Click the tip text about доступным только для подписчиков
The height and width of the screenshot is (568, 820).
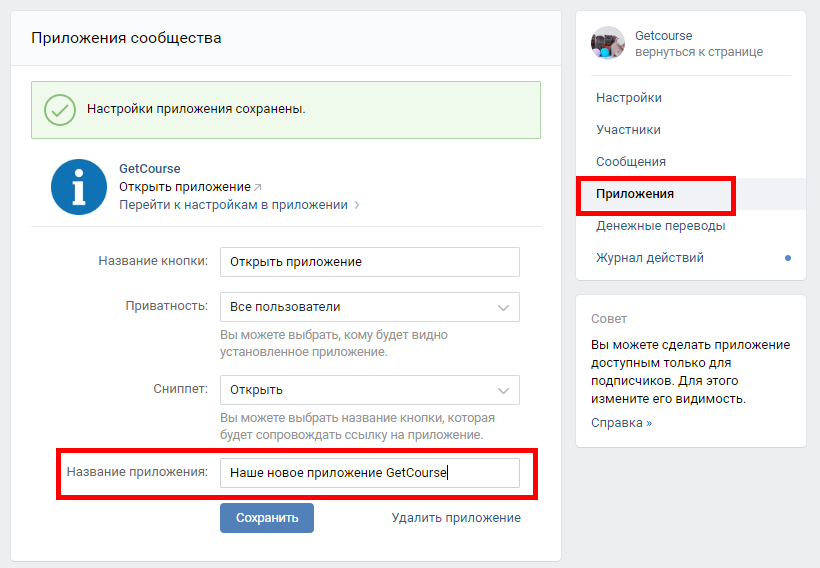coord(690,372)
